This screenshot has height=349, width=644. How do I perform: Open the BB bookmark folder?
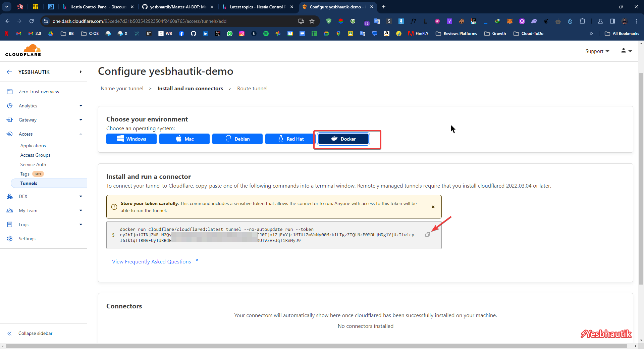coord(67,34)
